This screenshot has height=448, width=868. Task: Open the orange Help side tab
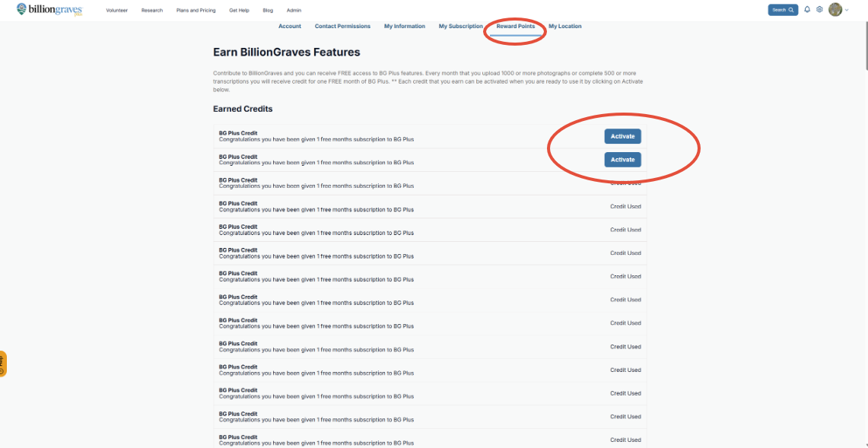pos(3,364)
